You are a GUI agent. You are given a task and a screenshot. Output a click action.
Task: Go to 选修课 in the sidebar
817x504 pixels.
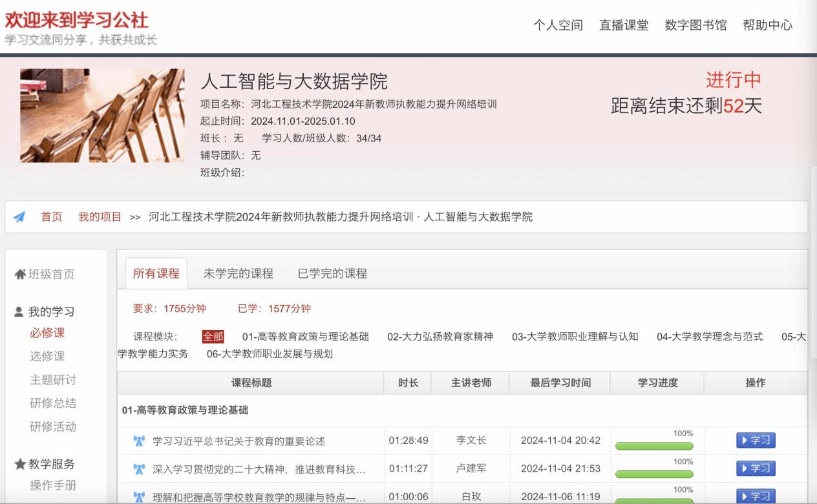click(x=47, y=356)
